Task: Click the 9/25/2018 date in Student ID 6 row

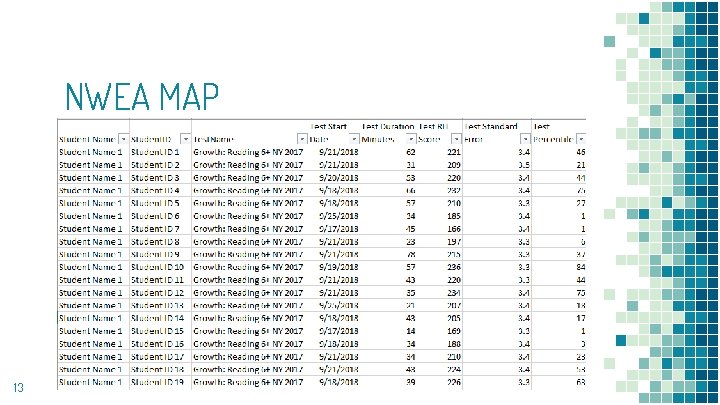Action: pyautogui.click(x=338, y=216)
